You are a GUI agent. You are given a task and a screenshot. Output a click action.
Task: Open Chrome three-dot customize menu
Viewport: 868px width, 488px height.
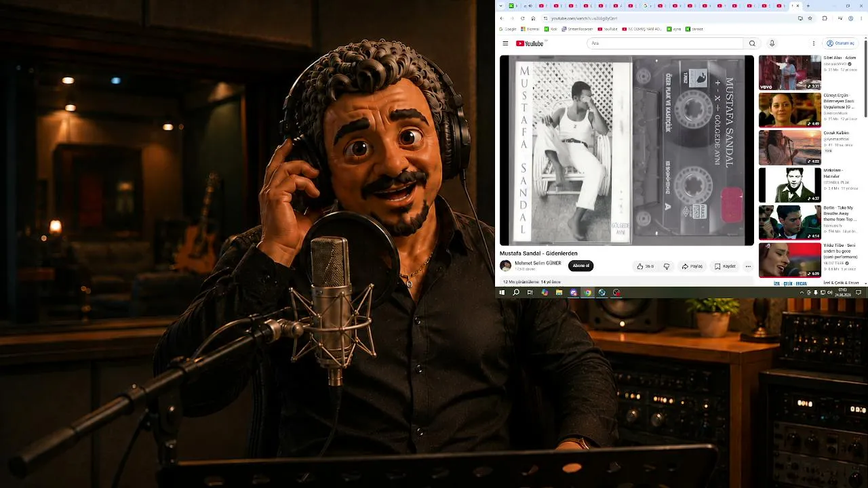tap(860, 18)
